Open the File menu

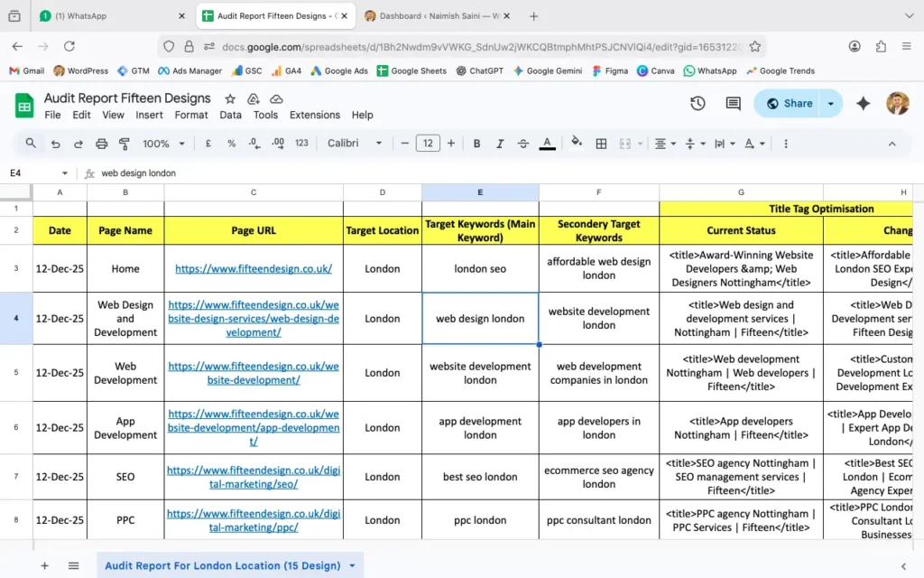[52, 115]
